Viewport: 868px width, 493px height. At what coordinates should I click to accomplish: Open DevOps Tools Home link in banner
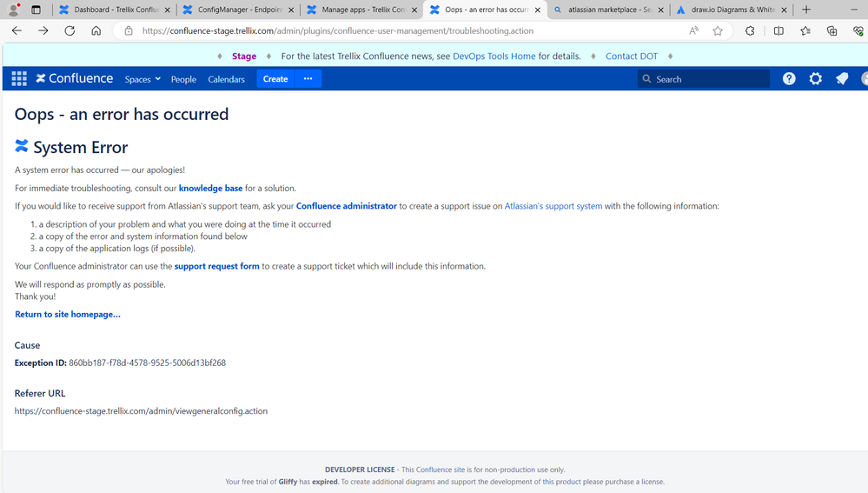494,56
